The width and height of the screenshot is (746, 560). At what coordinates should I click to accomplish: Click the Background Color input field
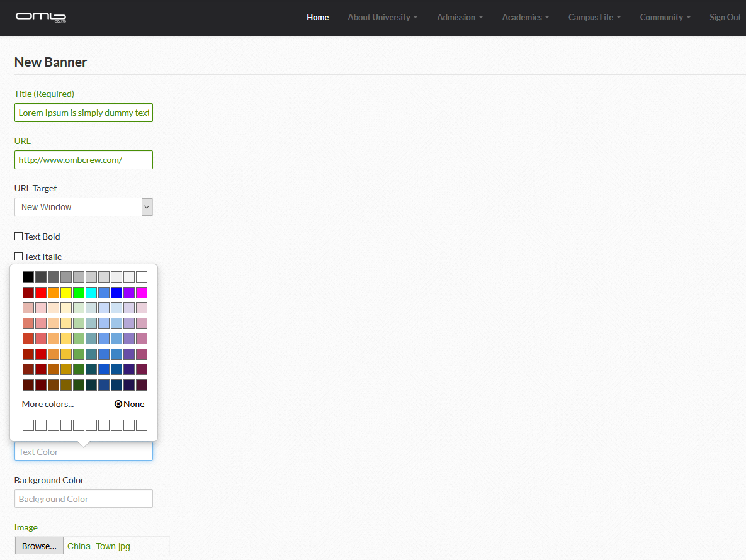(83, 499)
